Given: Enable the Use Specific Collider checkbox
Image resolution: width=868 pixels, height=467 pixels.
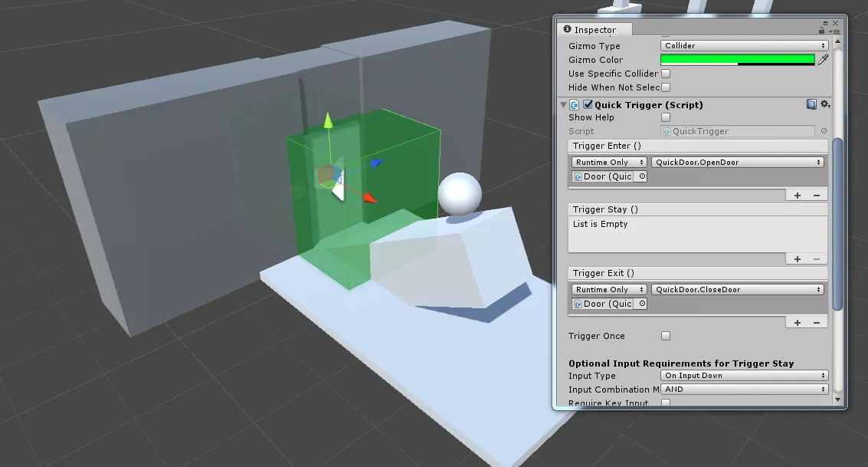Looking at the screenshot, I should [x=666, y=73].
